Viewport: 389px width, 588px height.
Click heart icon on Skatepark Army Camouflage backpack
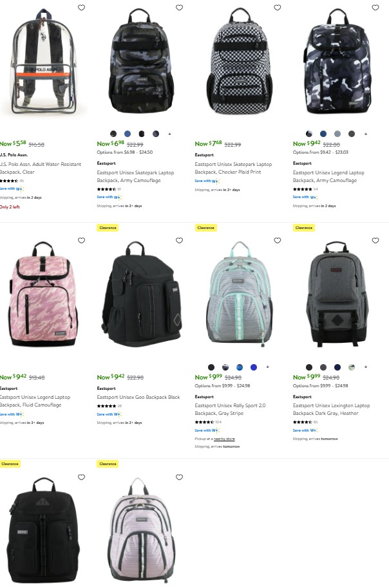(179, 8)
